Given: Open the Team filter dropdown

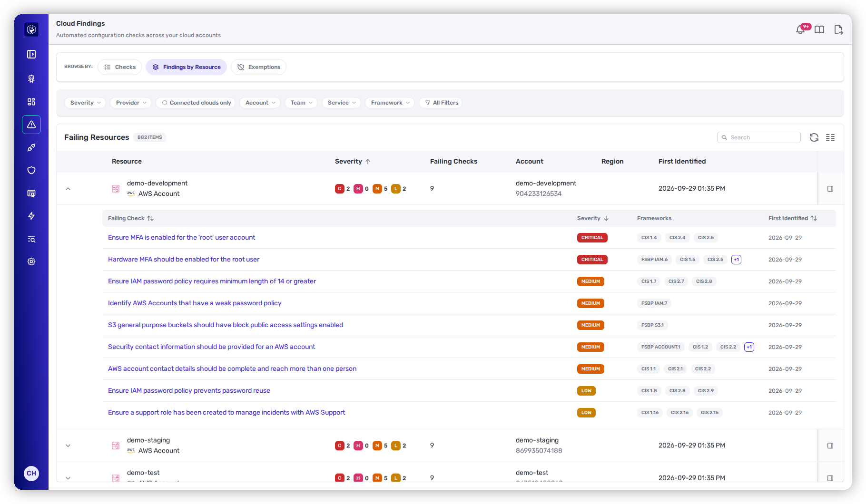Looking at the screenshot, I should point(301,103).
